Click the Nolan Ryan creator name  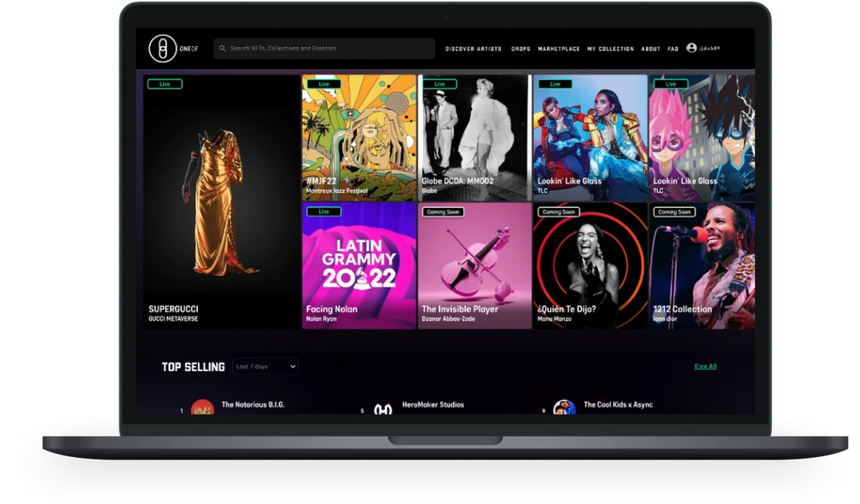322,319
